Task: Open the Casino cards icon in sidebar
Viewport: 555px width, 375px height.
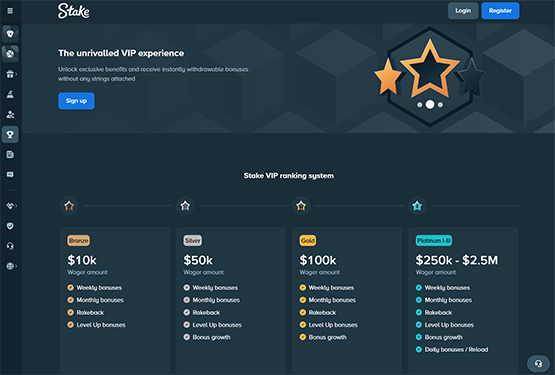Action: point(10,34)
